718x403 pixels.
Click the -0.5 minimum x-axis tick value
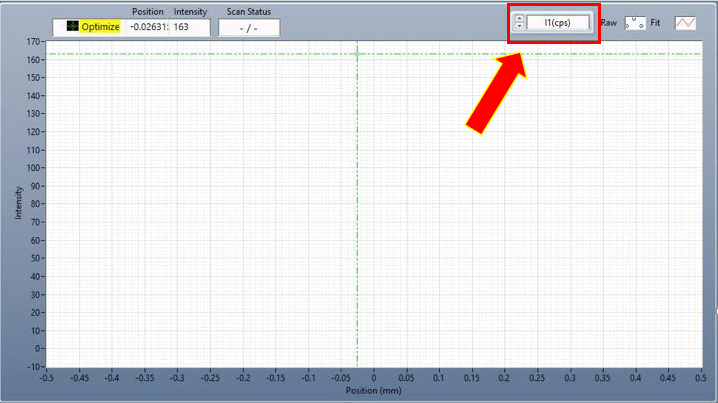[46, 378]
